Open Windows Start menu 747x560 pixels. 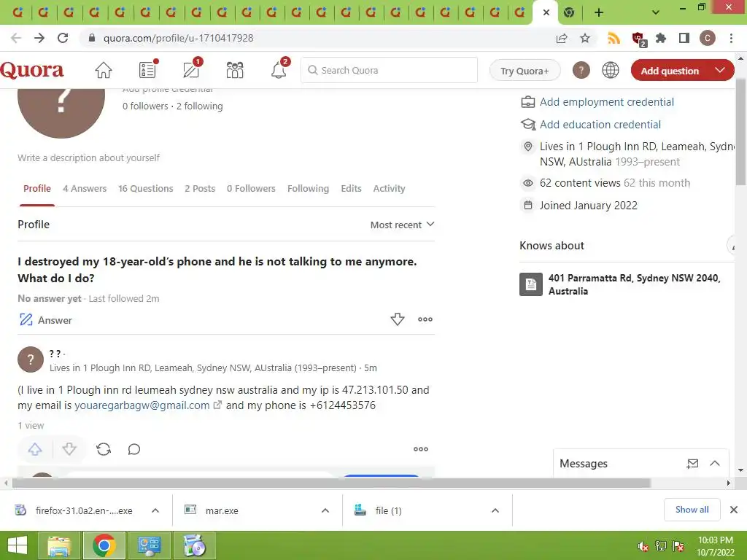18,545
